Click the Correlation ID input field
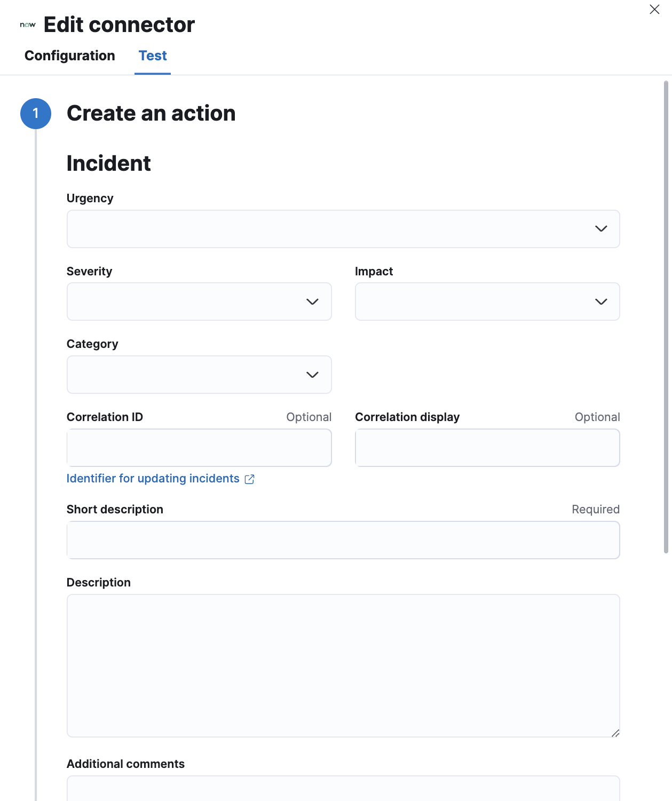 click(x=199, y=448)
